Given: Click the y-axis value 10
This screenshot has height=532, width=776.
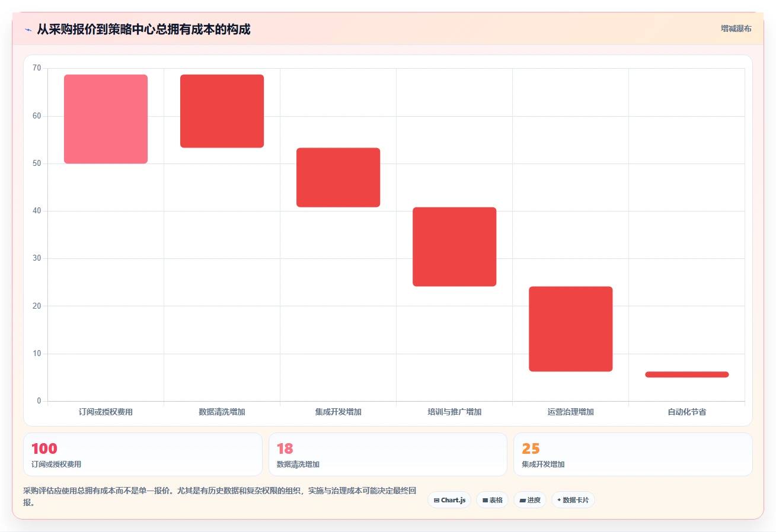Looking at the screenshot, I should (x=37, y=354).
